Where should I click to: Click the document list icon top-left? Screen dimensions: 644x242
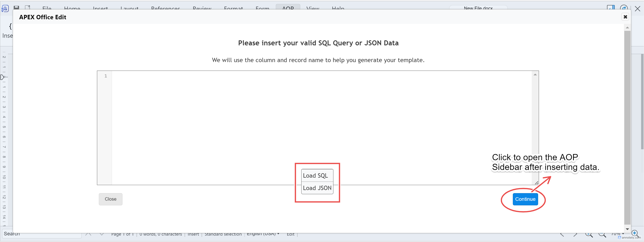(5, 8)
